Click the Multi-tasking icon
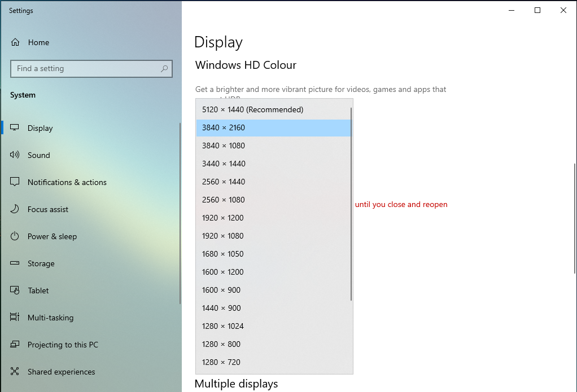The height and width of the screenshot is (392, 577). (14, 317)
